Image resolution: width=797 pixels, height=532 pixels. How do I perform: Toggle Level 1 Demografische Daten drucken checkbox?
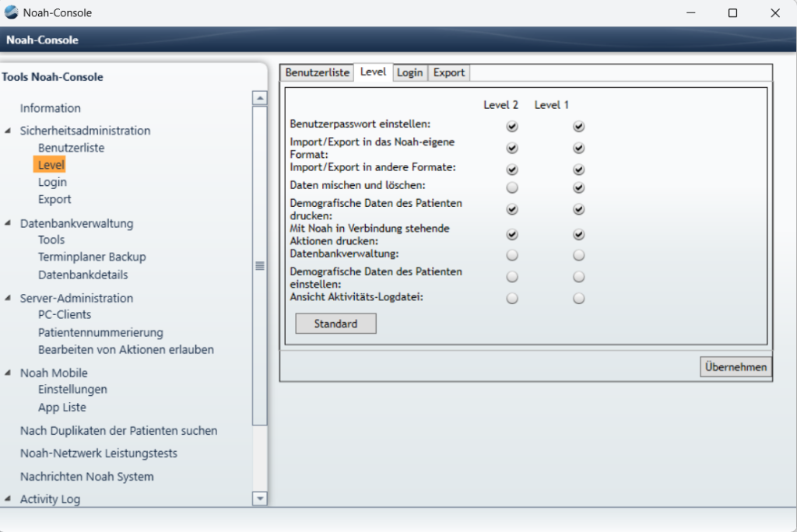(578, 209)
